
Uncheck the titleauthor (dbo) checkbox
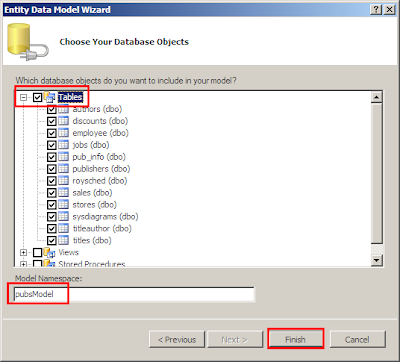[52, 229]
